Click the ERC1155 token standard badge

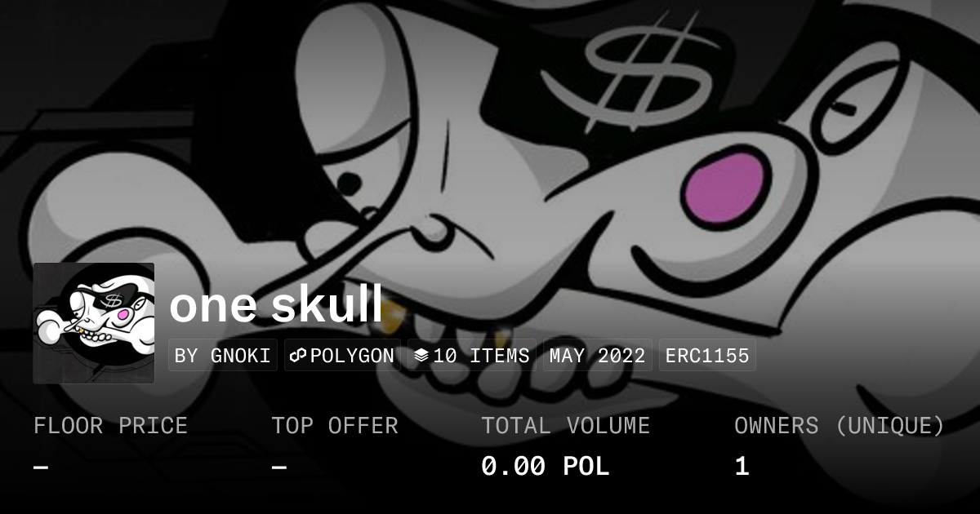pos(707,356)
